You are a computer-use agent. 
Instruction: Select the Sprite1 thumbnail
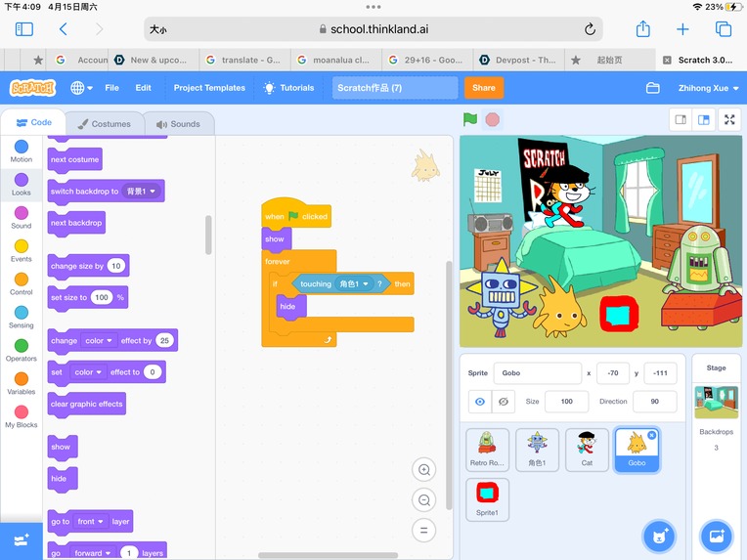tap(487, 499)
